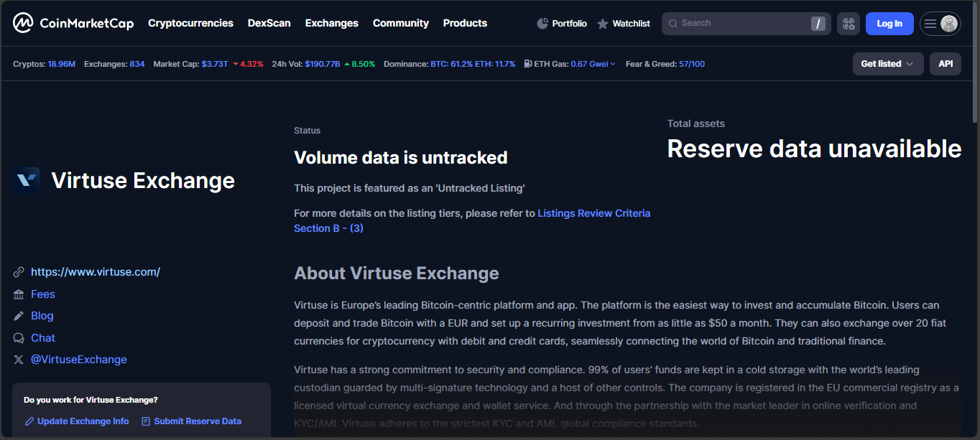Click the bank icon beside Fees
The image size is (980, 440).
coord(19,294)
